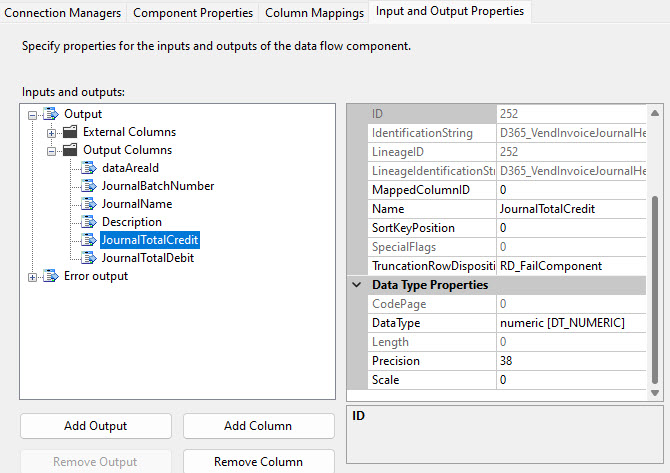The width and height of the screenshot is (670, 473).
Task: Select External Columns in the tree
Action: 129,132
